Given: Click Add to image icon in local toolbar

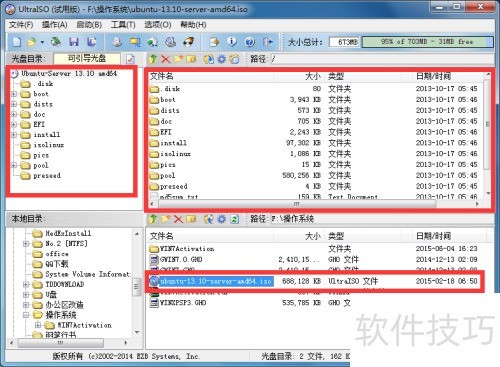Looking at the screenshot, I should coord(209,219).
